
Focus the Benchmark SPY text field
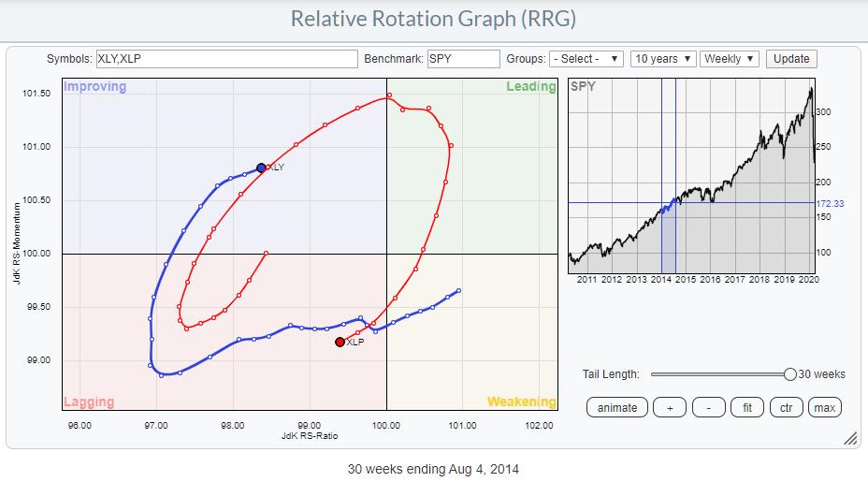(x=463, y=58)
